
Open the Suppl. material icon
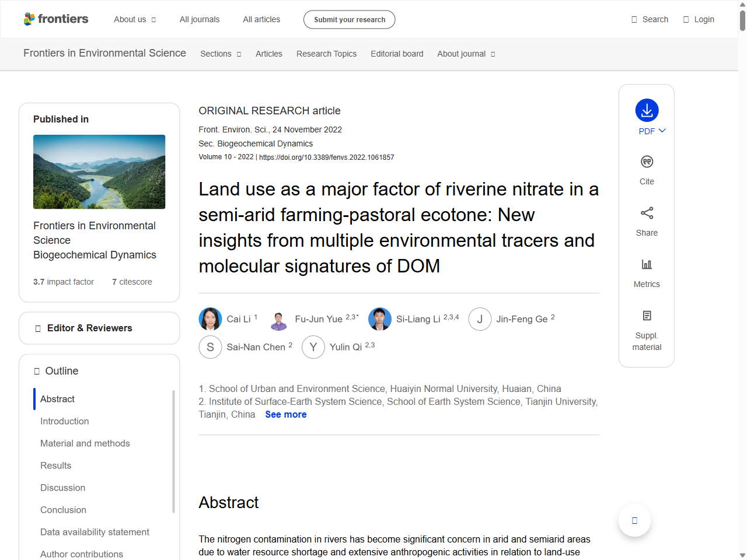click(x=647, y=315)
